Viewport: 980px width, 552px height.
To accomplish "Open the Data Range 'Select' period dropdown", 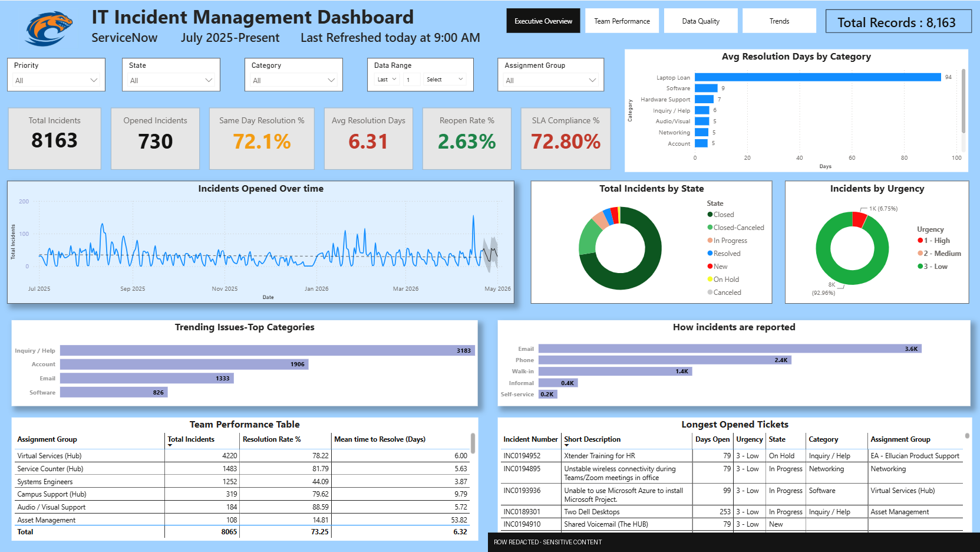I will pyautogui.click(x=445, y=80).
